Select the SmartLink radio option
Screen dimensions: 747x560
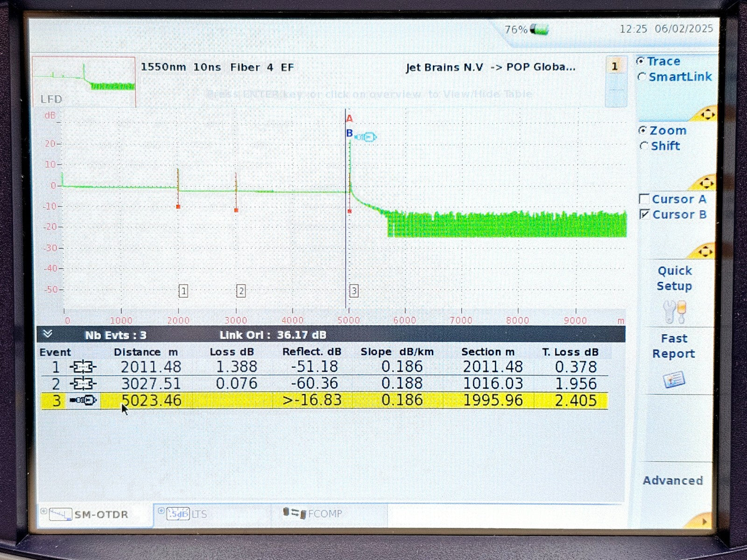pos(641,77)
